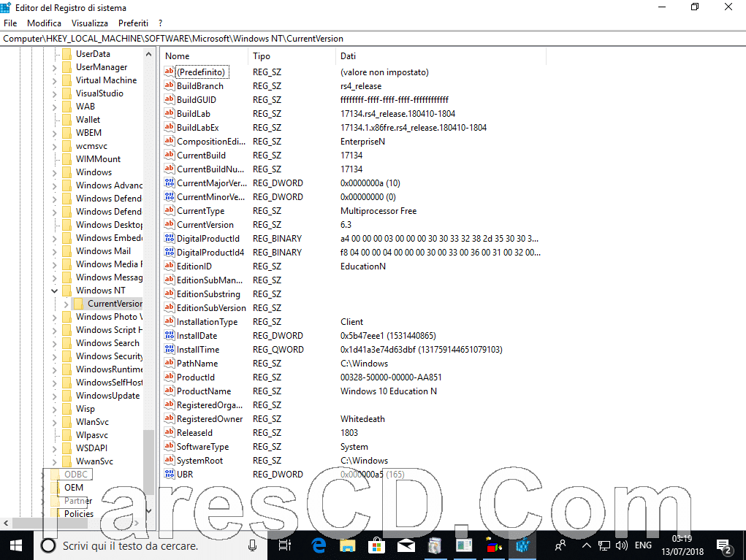Expand the CurrentVersion tree node
This screenshot has height=560, width=746.
click(x=66, y=304)
